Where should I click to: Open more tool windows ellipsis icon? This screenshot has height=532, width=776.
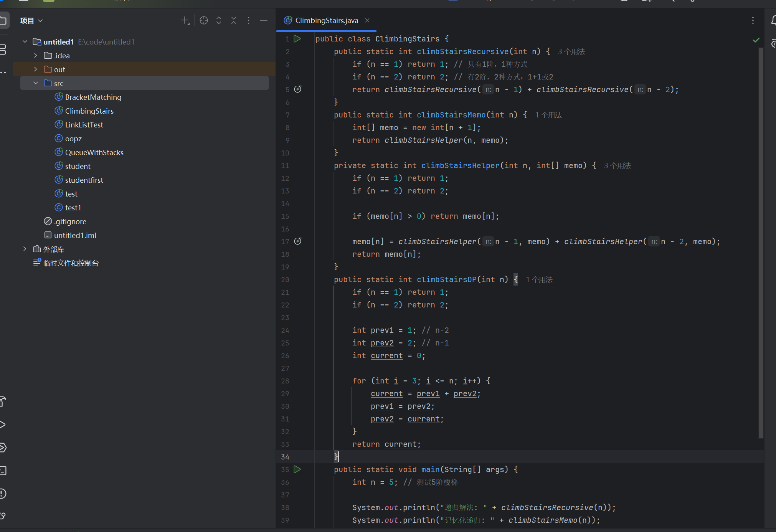3,72
